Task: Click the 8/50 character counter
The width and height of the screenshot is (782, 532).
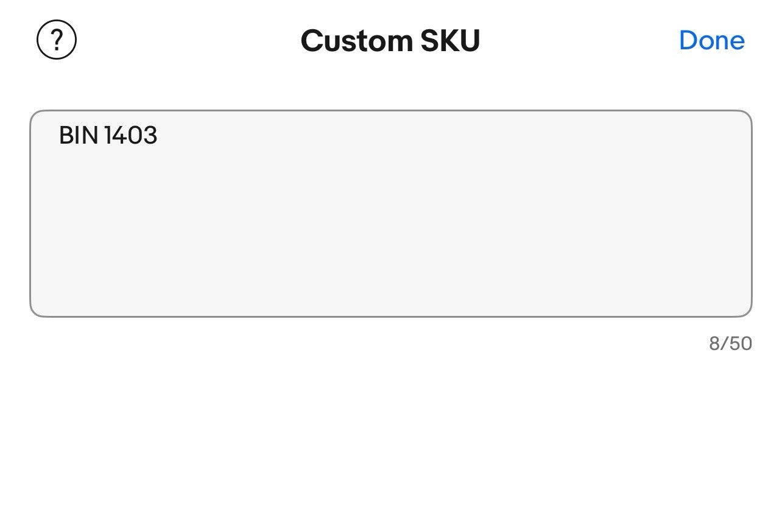Action: (730, 343)
